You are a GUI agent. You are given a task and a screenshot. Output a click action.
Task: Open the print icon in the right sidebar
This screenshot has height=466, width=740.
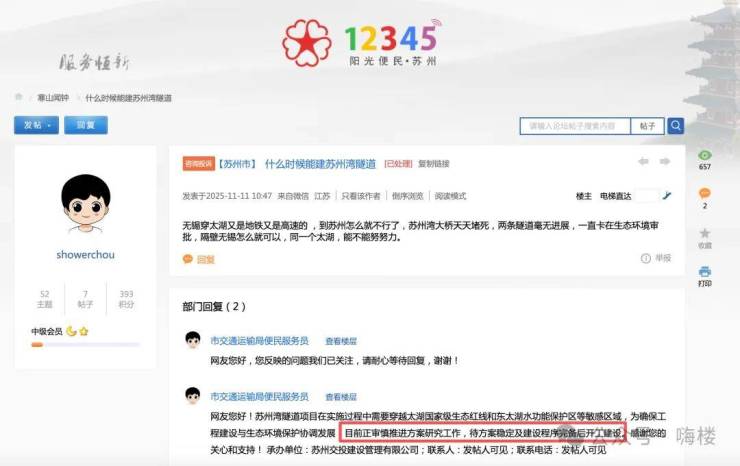click(x=705, y=272)
